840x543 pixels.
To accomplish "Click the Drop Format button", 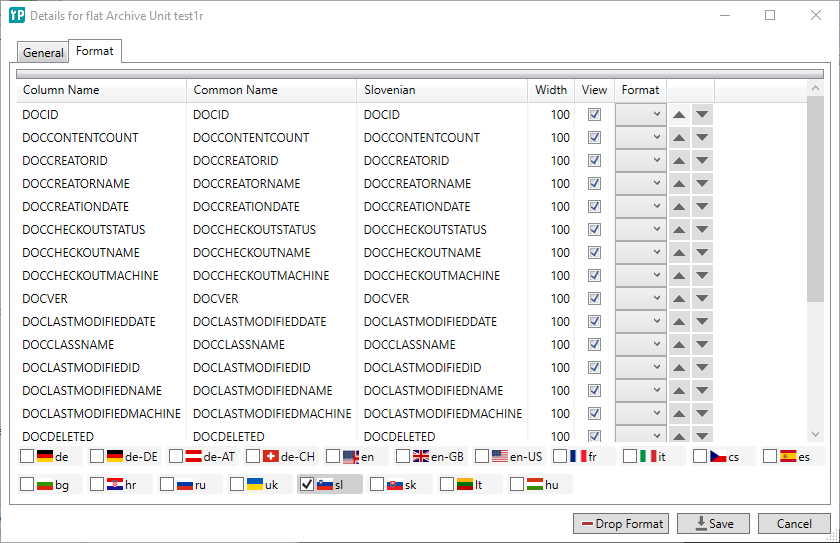I will (620, 524).
